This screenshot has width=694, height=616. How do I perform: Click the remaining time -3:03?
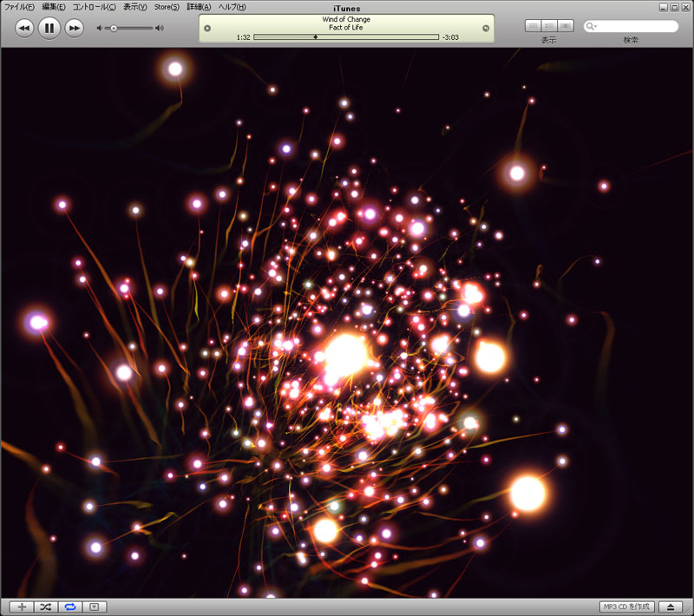pyautogui.click(x=450, y=37)
